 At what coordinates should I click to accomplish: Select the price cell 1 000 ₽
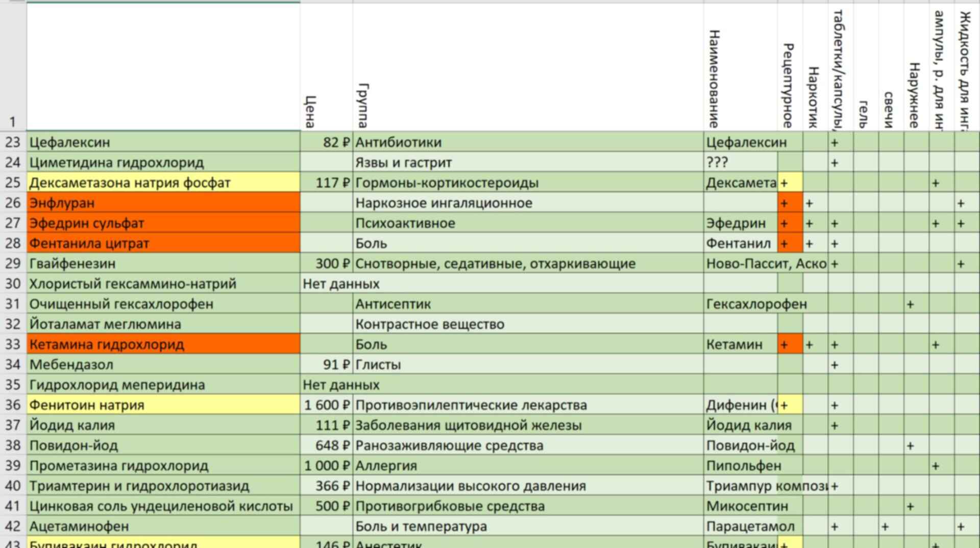coord(327,465)
